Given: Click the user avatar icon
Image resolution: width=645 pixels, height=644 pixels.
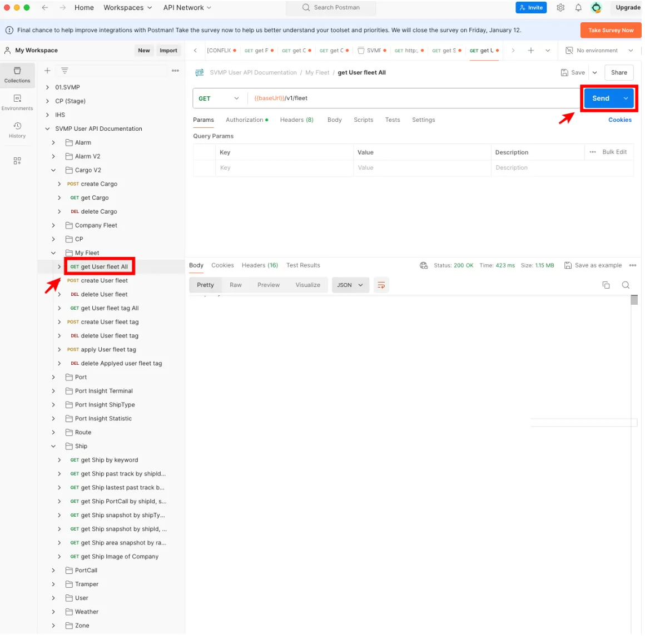Looking at the screenshot, I should [x=598, y=8].
